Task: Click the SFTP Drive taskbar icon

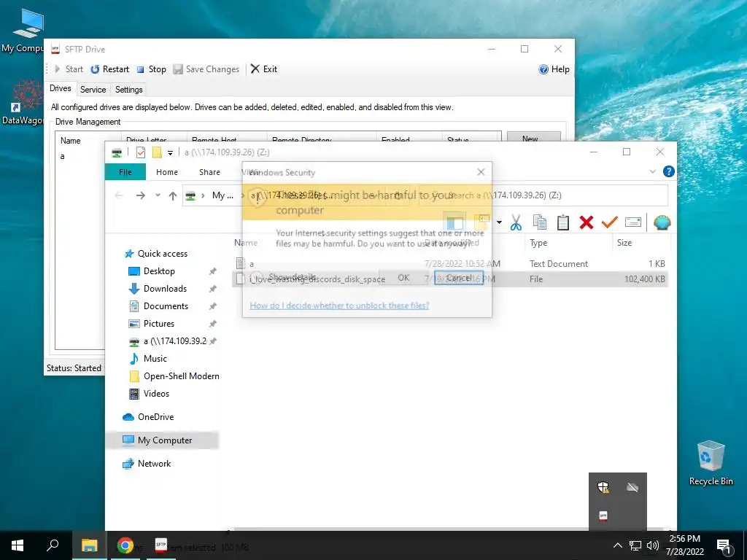Action: click(161, 545)
